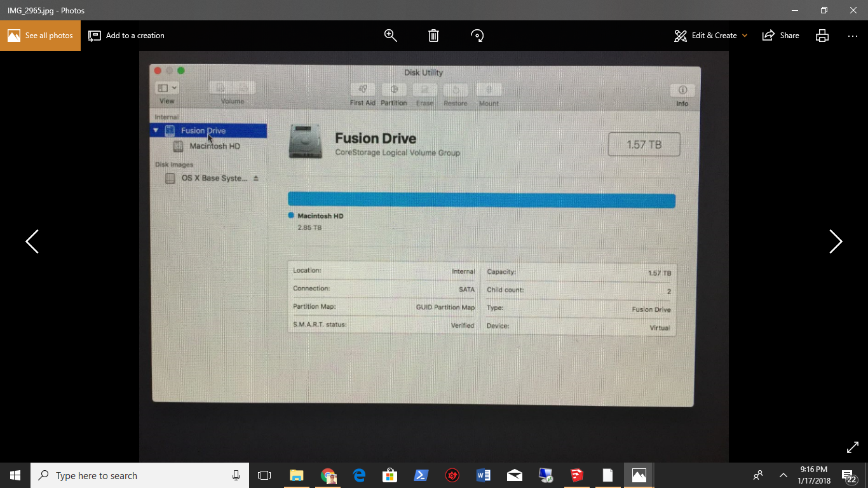
Task: Select Macintosh HD in the sidebar
Action: (214, 146)
